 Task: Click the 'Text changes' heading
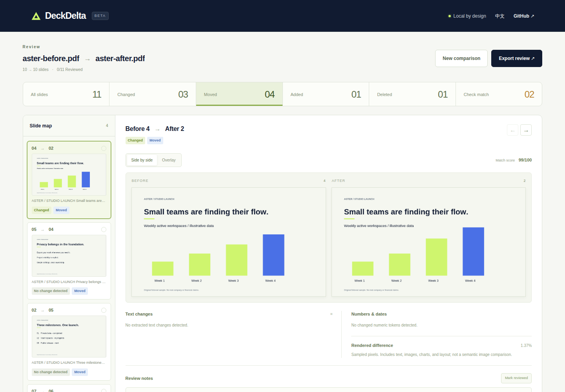139,314
